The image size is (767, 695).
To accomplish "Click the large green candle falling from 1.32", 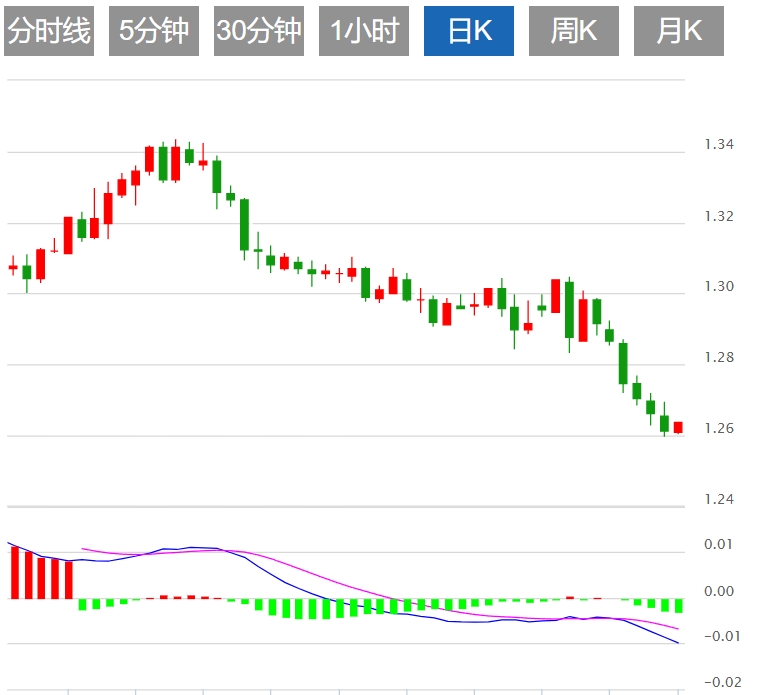I will click(245, 225).
